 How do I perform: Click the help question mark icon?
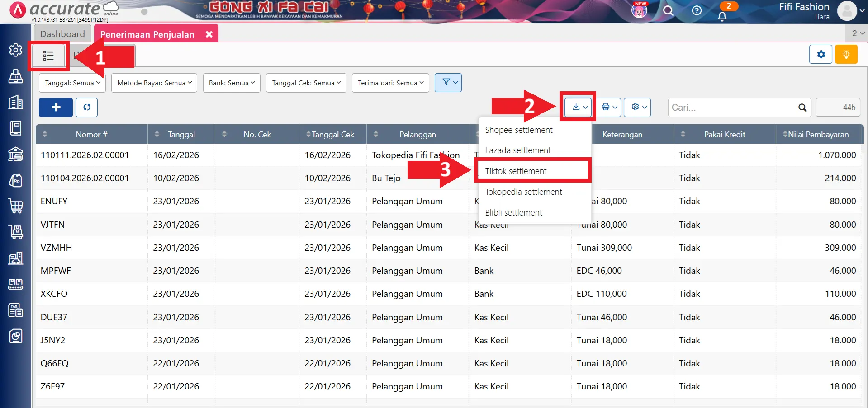point(697,10)
